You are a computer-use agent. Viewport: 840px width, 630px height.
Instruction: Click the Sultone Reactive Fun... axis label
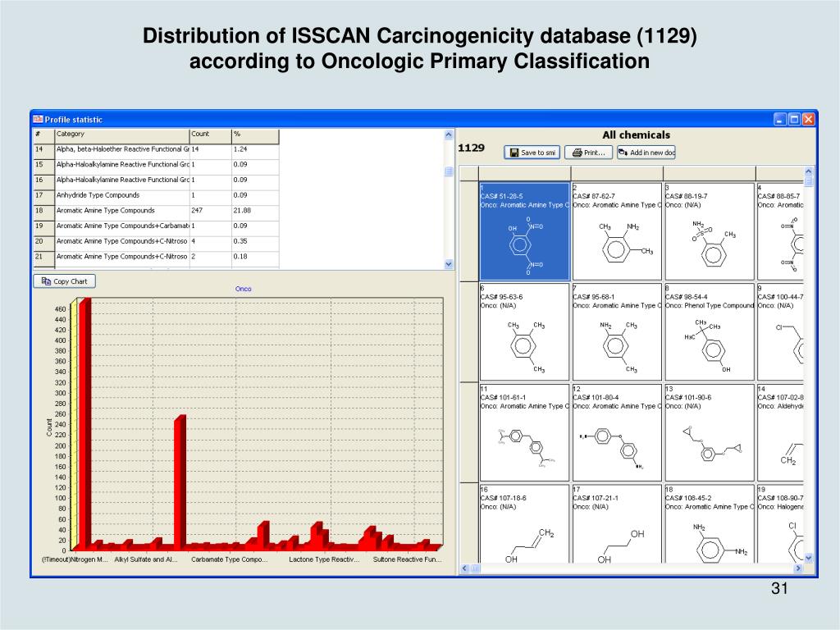(407, 559)
